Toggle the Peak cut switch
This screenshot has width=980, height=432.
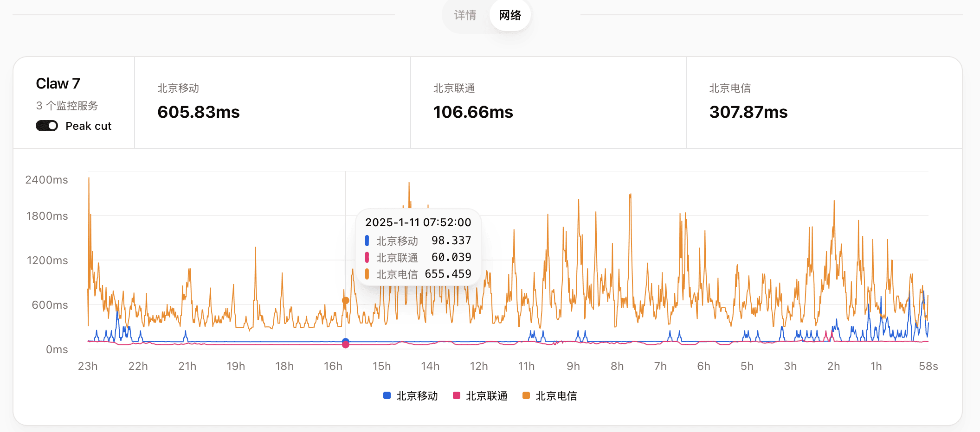[47, 126]
